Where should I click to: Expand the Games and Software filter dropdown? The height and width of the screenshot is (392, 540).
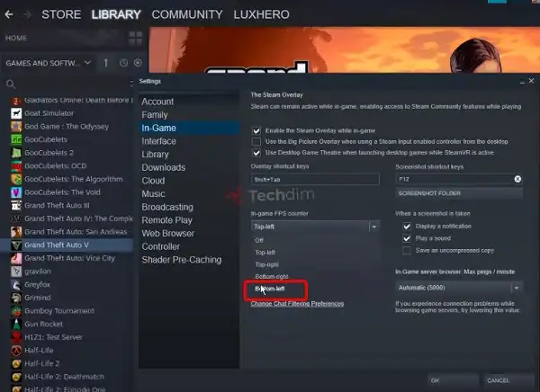point(87,63)
